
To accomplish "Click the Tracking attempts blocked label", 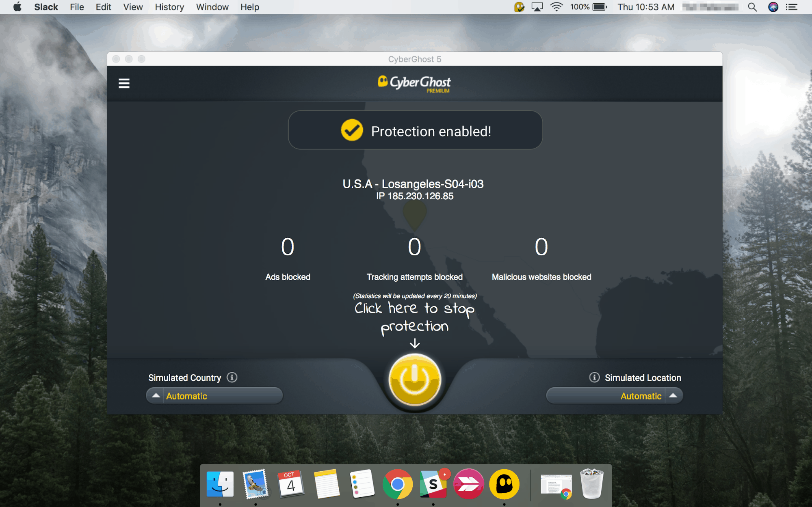I will pyautogui.click(x=415, y=277).
